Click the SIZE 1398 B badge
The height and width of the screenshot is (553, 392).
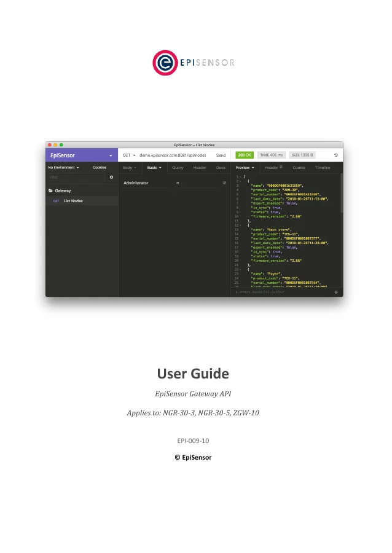pos(302,155)
